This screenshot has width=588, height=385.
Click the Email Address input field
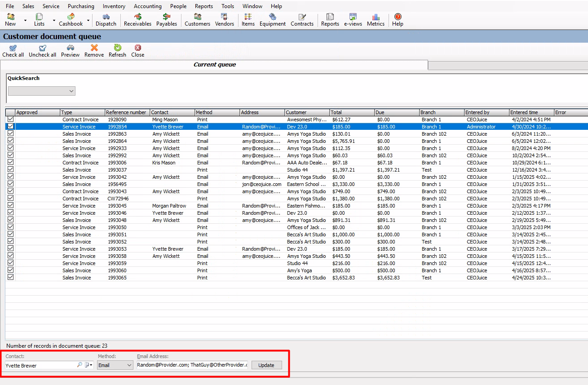click(192, 365)
